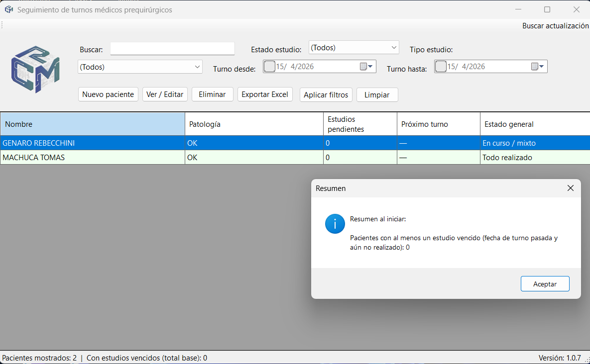Click the Eliminar button
This screenshot has height=364, width=590.
212,94
